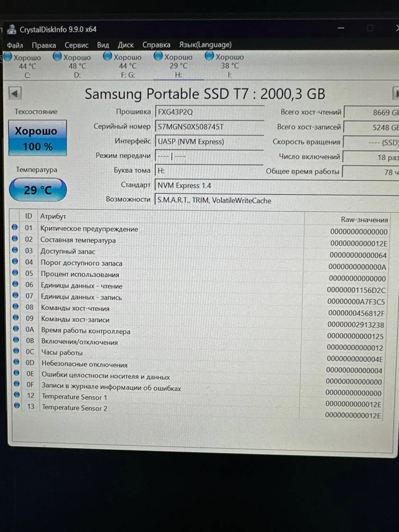Open the Правка menu

[x=44, y=45]
